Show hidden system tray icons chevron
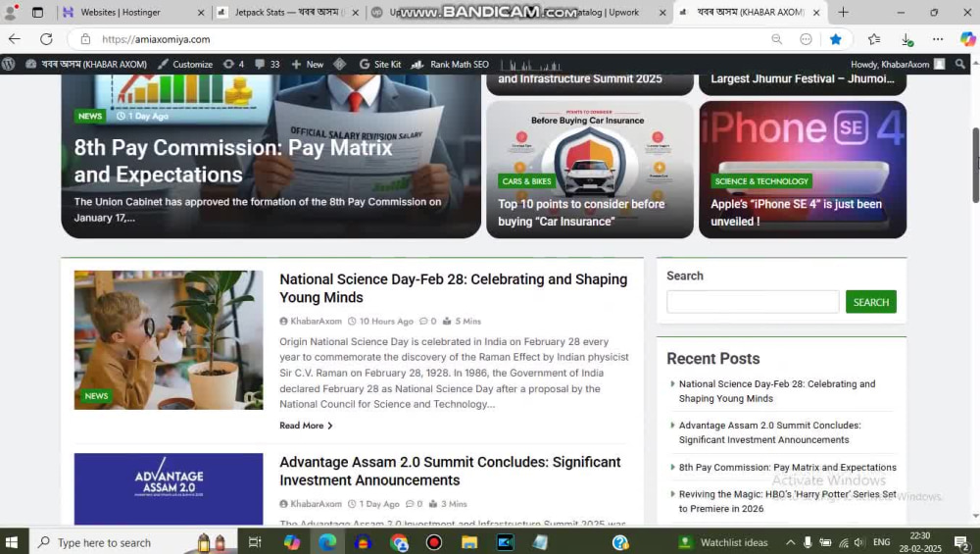980x554 pixels. (x=790, y=542)
